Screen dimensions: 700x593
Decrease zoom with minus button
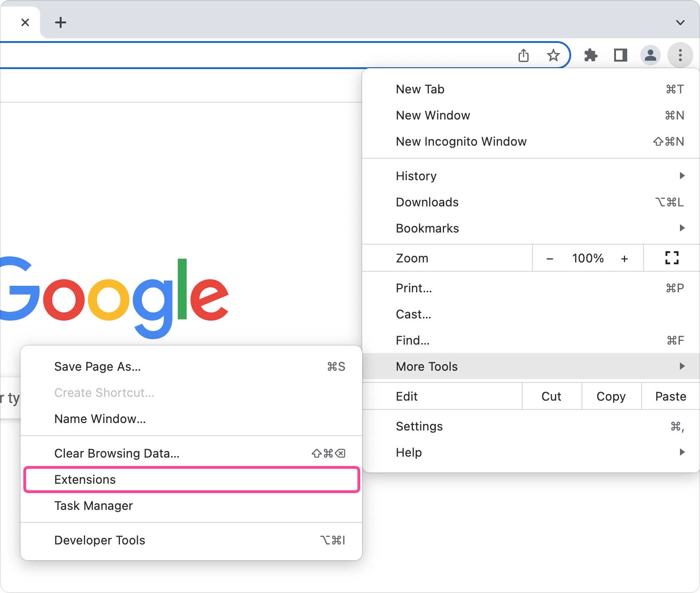pyautogui.click(x=550, y=258)
